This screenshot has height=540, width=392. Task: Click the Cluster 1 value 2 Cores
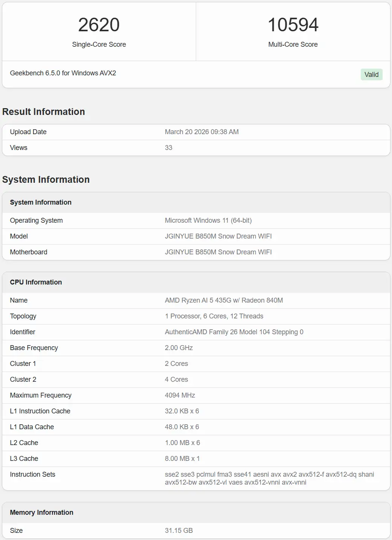177,364
